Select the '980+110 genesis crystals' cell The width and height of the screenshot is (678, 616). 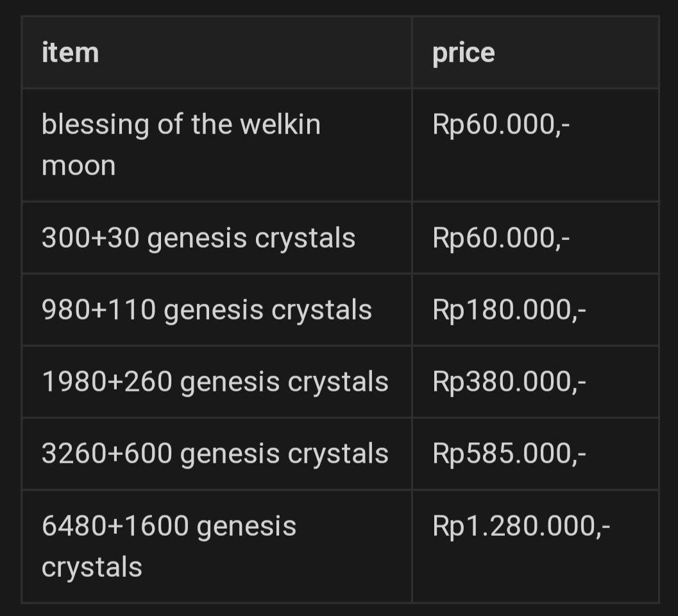point(207,310)
